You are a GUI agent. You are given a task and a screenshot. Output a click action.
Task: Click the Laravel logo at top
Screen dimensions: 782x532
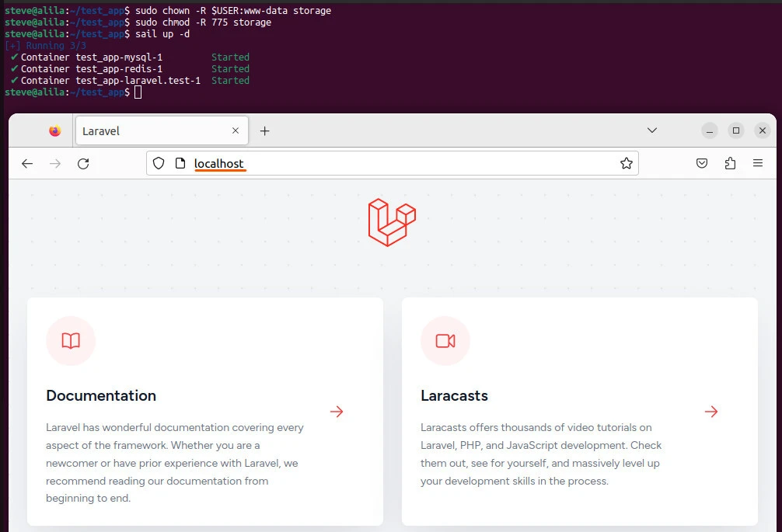[392, 223]
